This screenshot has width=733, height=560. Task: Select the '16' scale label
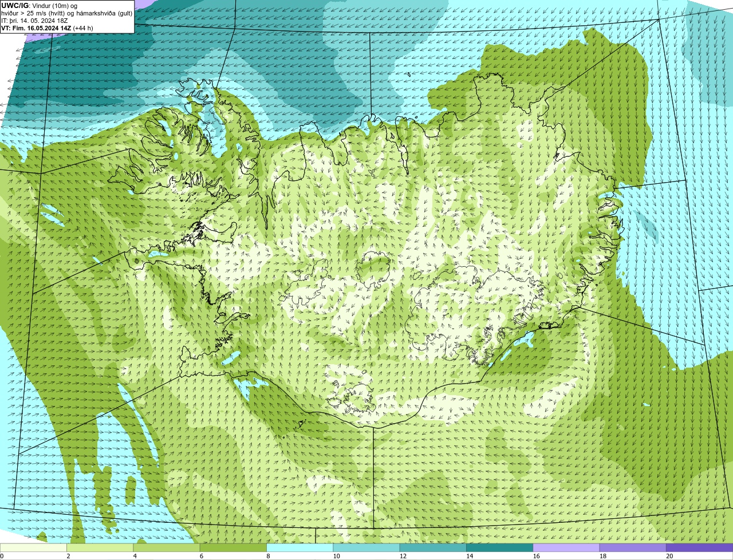point(536,556)
